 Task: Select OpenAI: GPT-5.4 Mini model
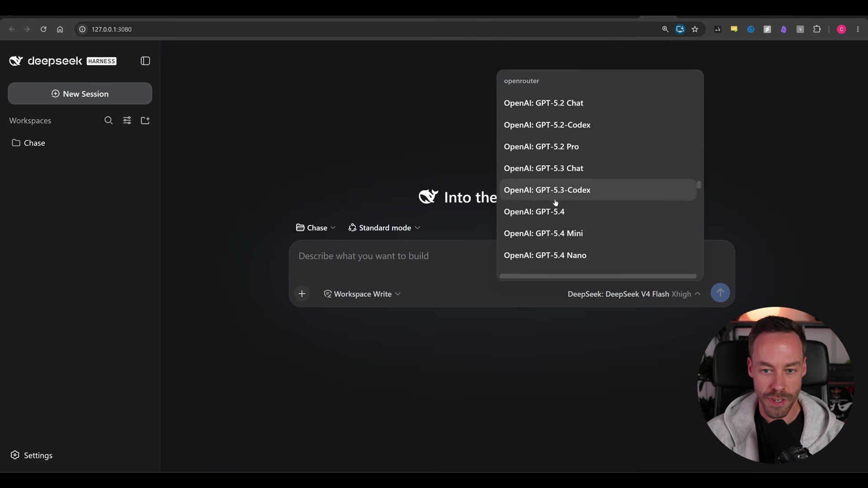598,233
